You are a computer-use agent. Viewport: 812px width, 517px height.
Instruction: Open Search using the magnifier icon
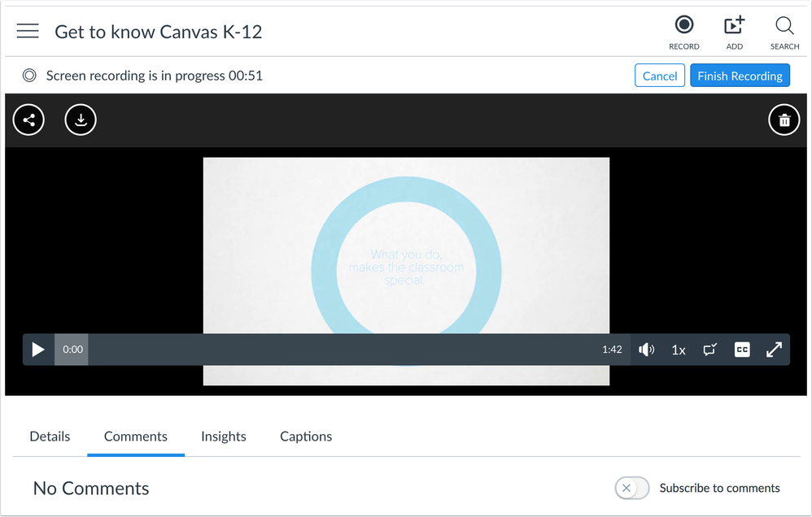pyautogui.click(x=784, y=26)
